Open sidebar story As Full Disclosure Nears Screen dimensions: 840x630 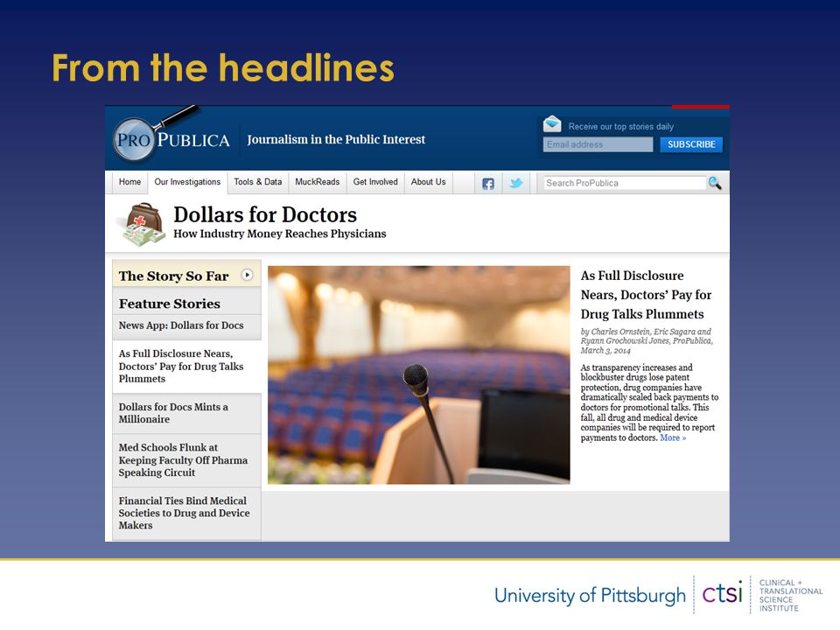[x=181, y=367]
